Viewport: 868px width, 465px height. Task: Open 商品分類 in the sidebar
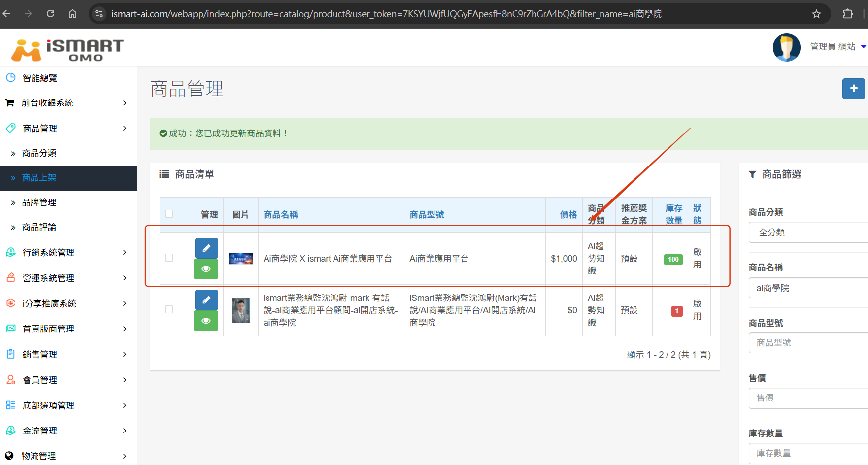[x=39, y=153]
